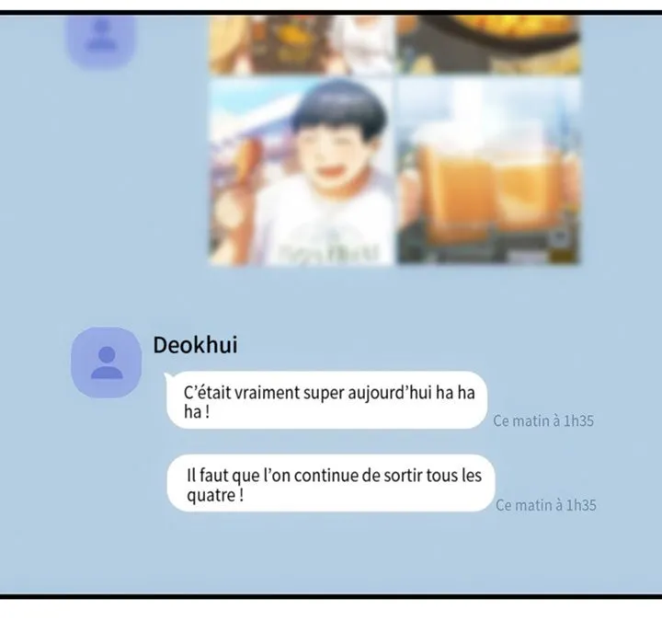Open Deokhui's profile avatar icon
This screenshot has width=662, height=644.
tap(107, 362)
